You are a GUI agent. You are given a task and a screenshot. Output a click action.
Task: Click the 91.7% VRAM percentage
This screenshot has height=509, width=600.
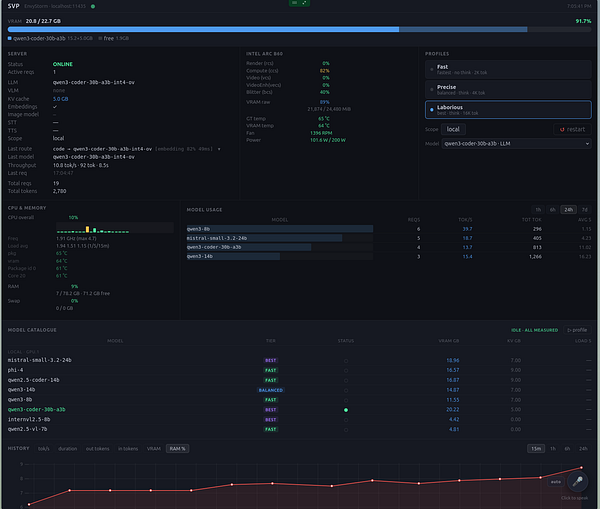(x=583, y=21)
